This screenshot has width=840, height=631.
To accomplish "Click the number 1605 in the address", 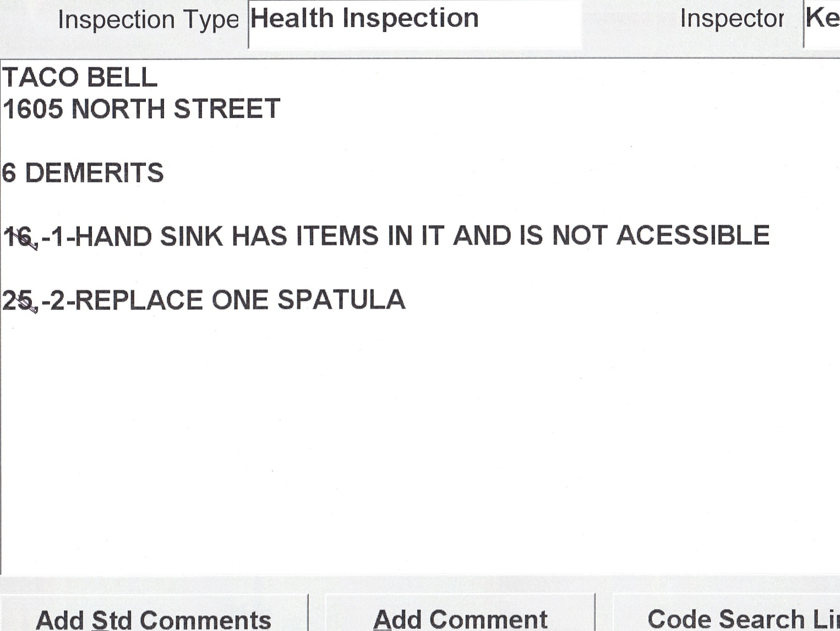I will click(x=33, y=109).
